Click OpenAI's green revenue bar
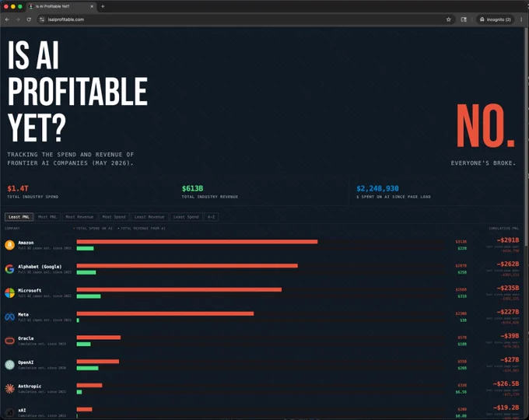The image size is (529, 420). tap(87, 368)
